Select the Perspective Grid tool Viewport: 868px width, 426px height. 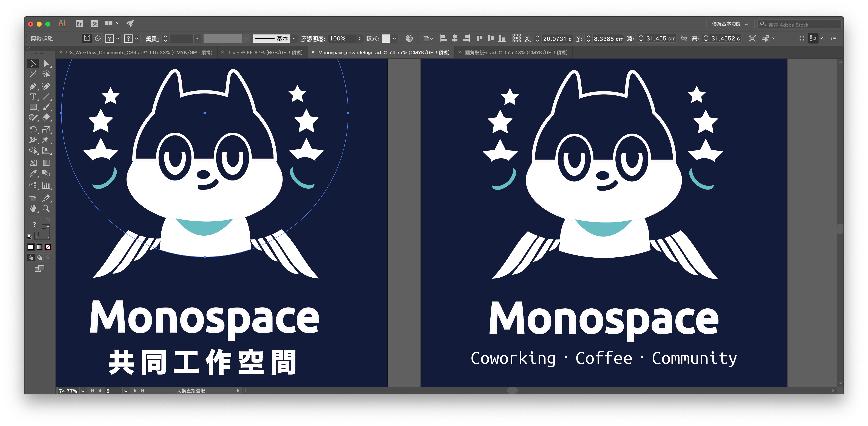click(x=46, y=150)
